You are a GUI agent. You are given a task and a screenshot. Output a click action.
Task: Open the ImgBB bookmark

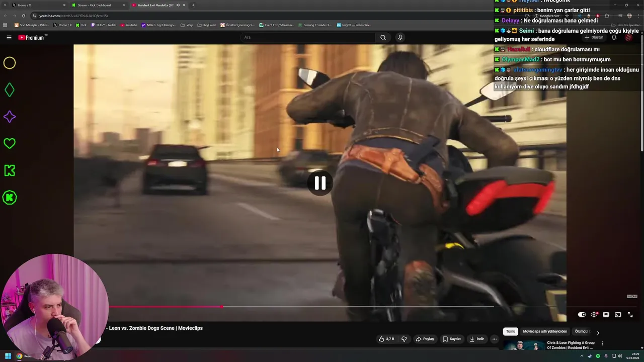[354, 25]
